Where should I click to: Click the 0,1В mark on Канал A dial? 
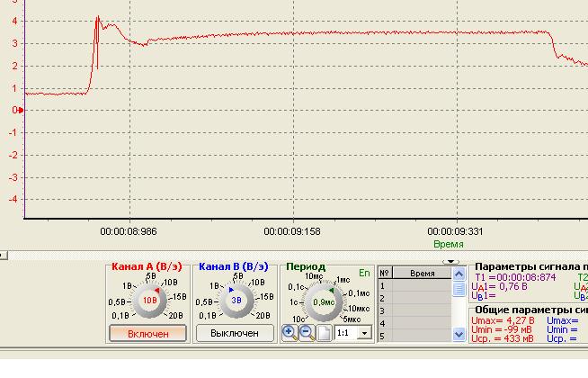pos(120,316)
